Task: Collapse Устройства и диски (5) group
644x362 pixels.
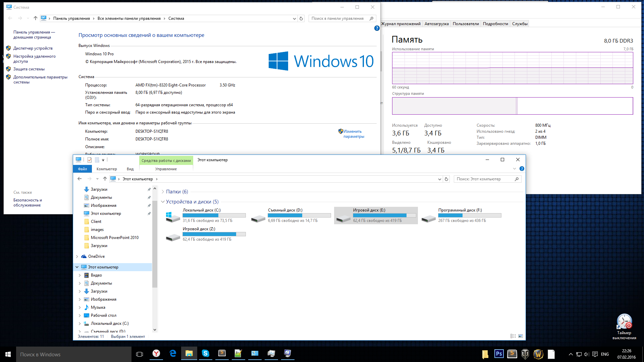Action: [x=163, y=202]
